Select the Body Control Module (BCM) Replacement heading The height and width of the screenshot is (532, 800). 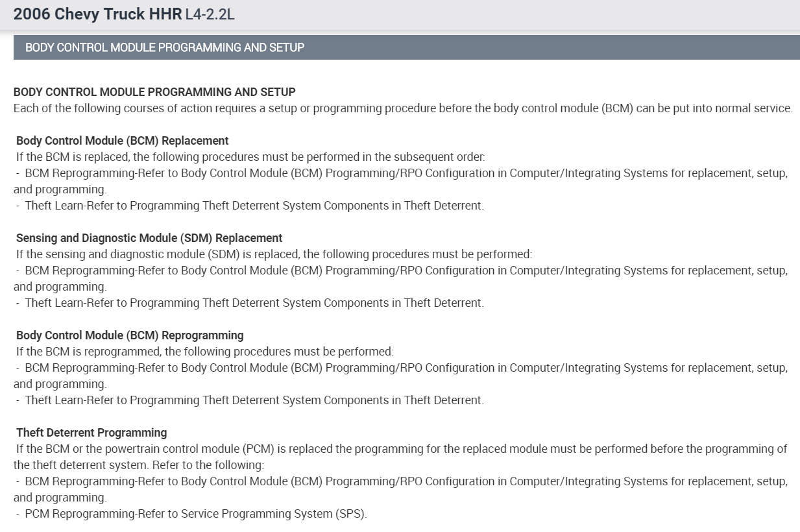123,141
